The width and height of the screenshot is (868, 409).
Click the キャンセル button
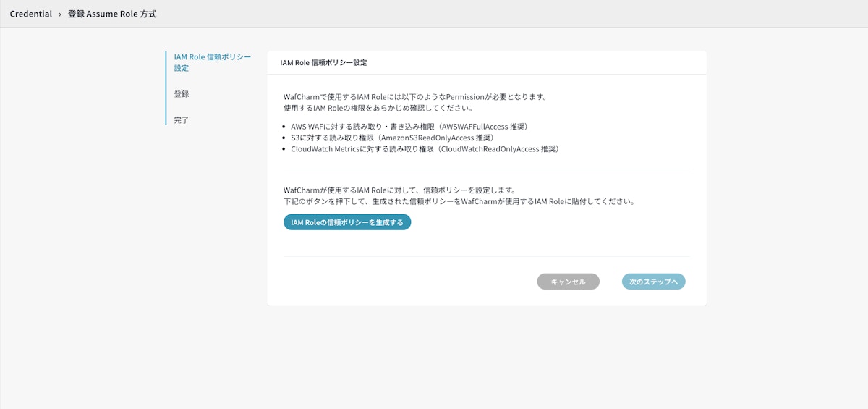point(568,282)
